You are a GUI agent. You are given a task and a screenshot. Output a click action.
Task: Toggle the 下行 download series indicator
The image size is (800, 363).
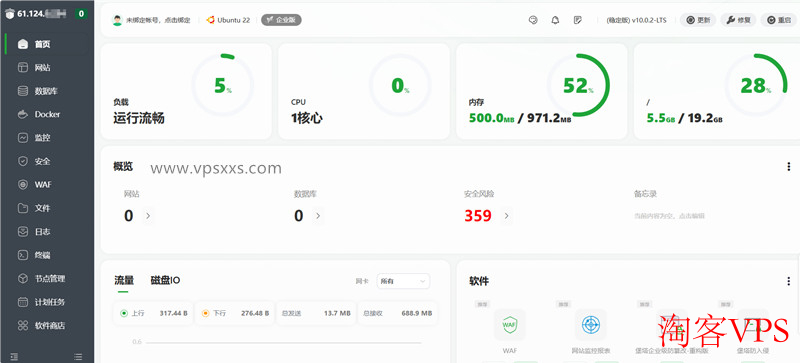click(205, 313)
